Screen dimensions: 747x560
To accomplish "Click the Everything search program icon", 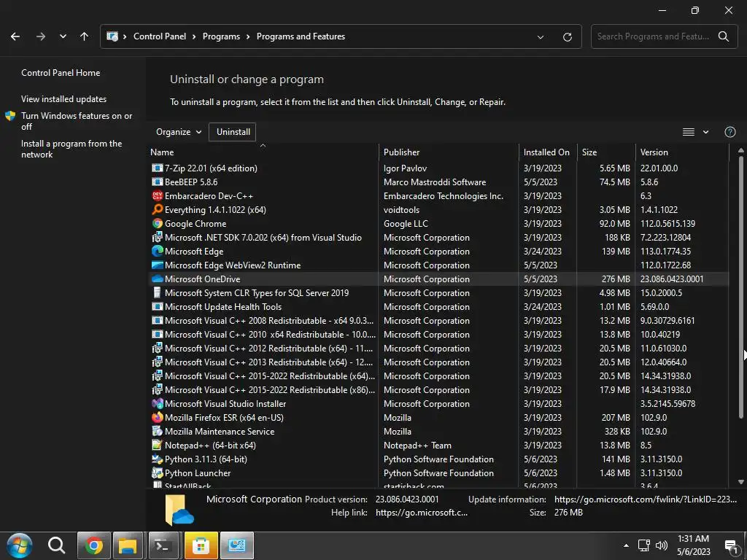I will [157, 209].
